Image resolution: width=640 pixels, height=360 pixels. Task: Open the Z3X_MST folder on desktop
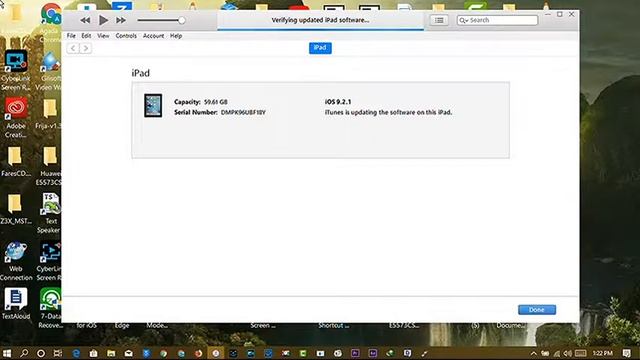point(16,209)
